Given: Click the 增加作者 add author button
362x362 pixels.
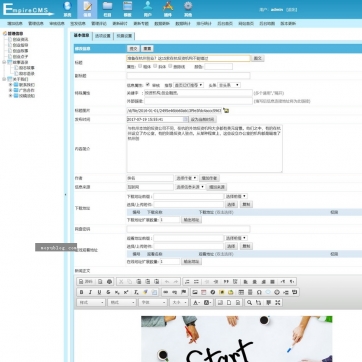Looking at the screenshot, I should 209,178.
